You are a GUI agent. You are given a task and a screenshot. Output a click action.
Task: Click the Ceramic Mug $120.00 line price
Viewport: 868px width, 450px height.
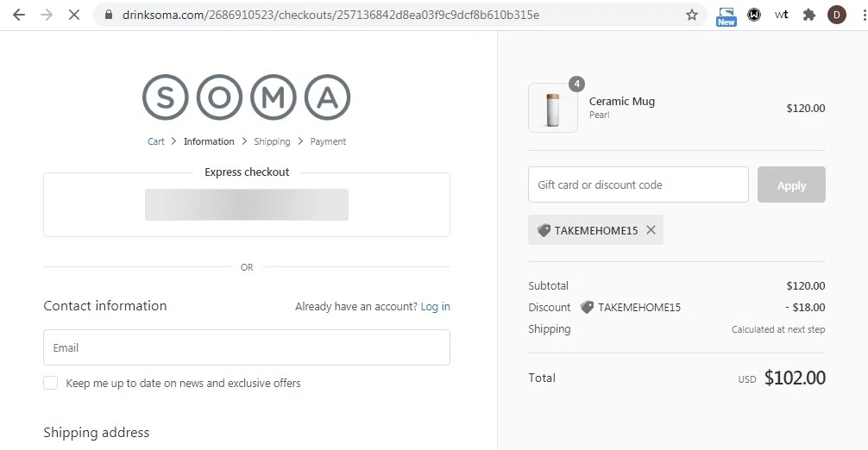(x=806, y=109)
